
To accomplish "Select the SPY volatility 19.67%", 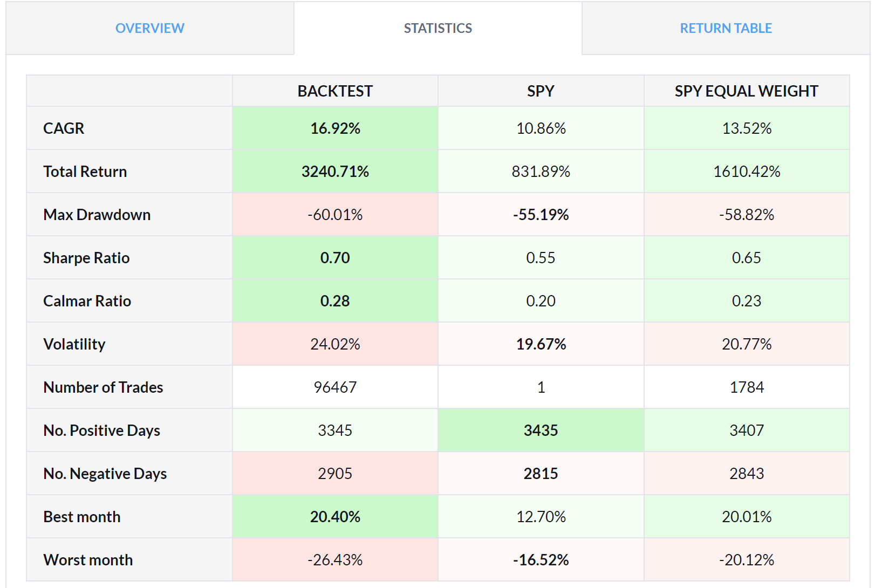I will (541, 344).
